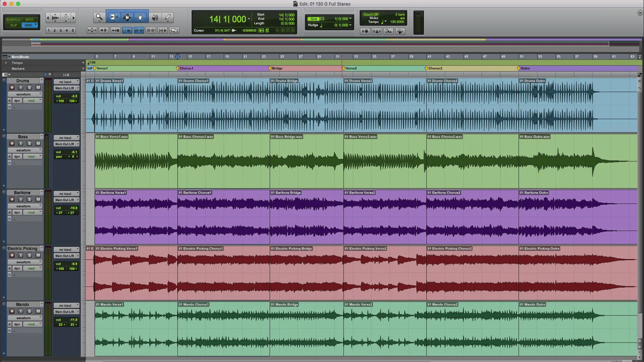
Task: Solo the Bass track
Action: pos(30,143)
